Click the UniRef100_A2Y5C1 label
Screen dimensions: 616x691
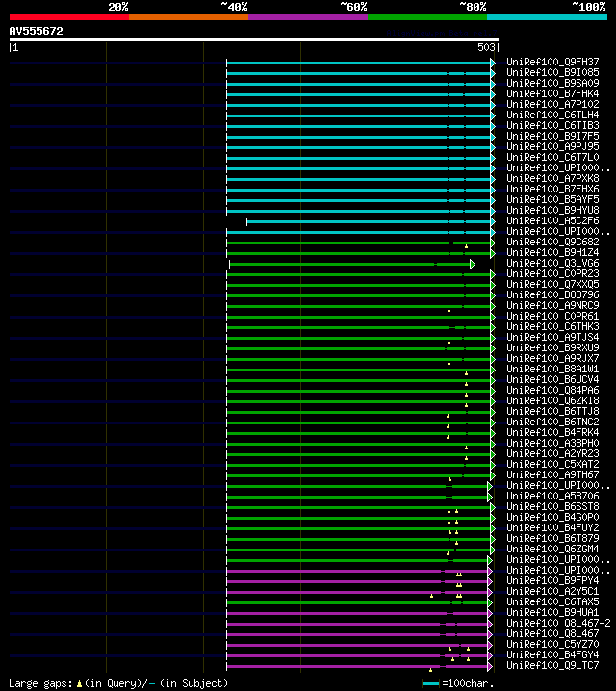[x=552, y=591]
